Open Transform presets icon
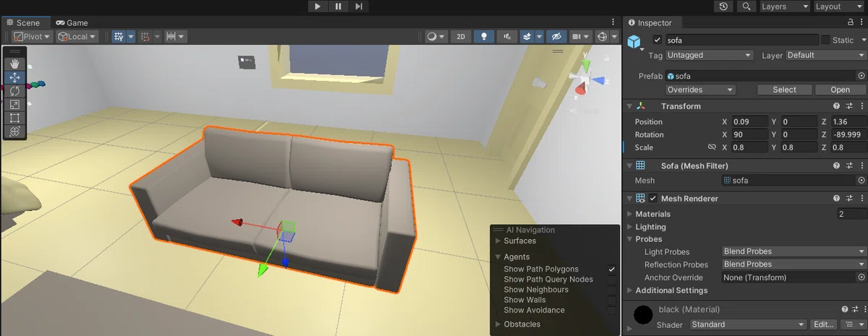868x336 pixels. pos(848,106)
